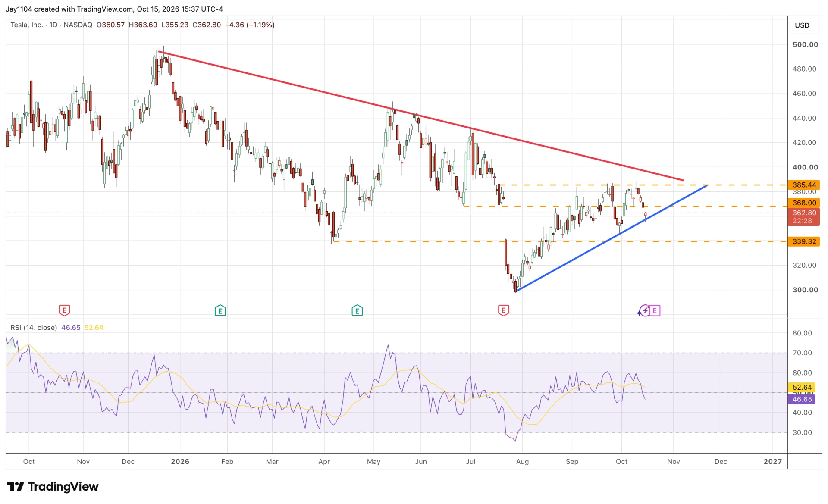Viewport: 828px width, 504px height.
Task: Click the RSI (14, close) indicator title
Action: [34, 328]
